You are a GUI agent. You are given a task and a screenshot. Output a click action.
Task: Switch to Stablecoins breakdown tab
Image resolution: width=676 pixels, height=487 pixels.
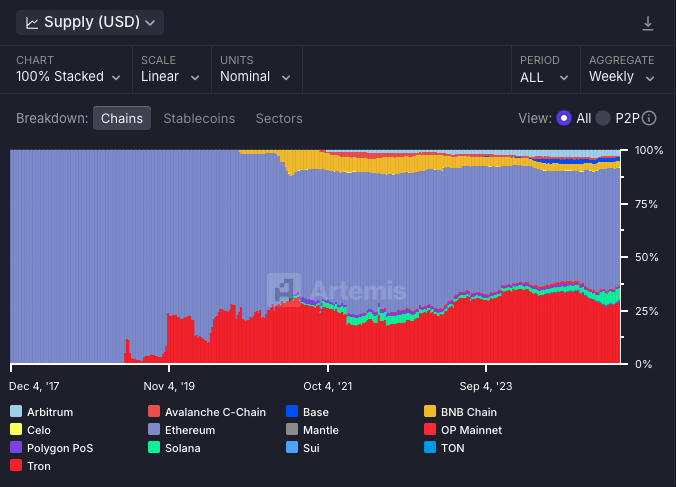click(x=199, y=118)
